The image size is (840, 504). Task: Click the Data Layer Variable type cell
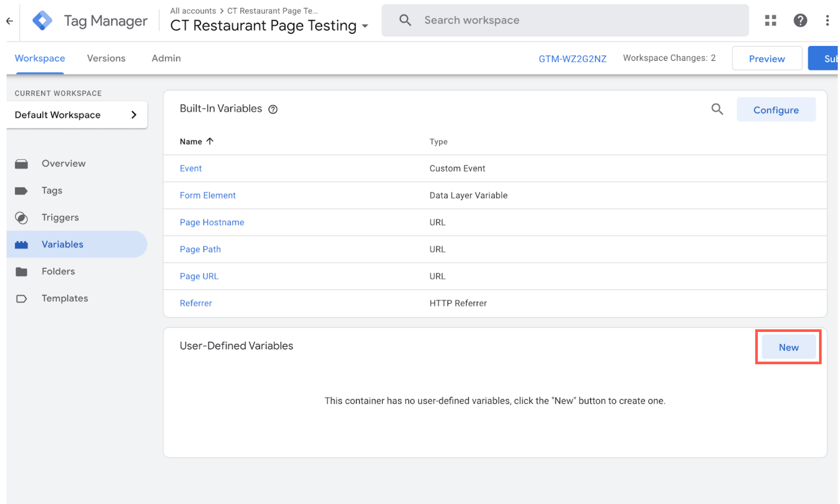click(x=469, y=195)
